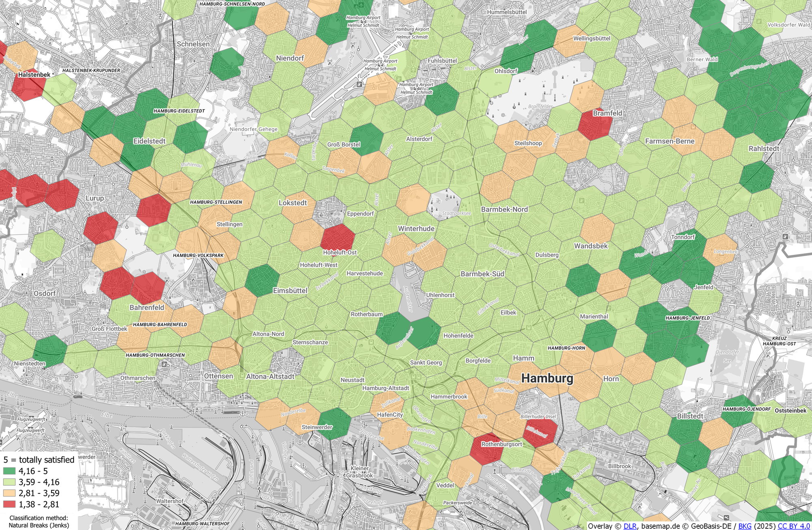
Task: Click the HAMBURG-STELLINGEN motorway junction label
Action: 216,202
